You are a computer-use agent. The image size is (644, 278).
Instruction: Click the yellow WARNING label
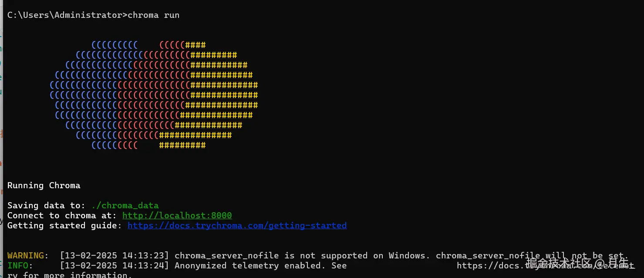point(25,255)
